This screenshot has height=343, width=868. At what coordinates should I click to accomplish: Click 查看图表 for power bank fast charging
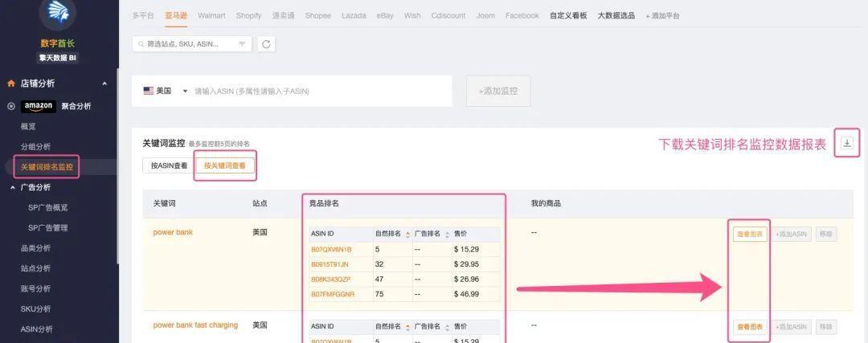(750, 327)
